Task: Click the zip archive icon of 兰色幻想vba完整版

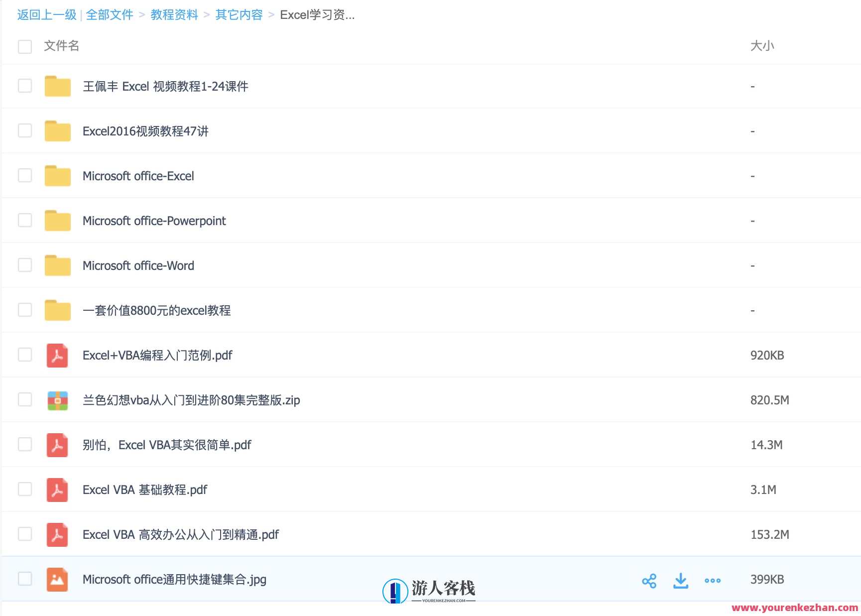Action: pyautogui.click(x=57, y=400)
